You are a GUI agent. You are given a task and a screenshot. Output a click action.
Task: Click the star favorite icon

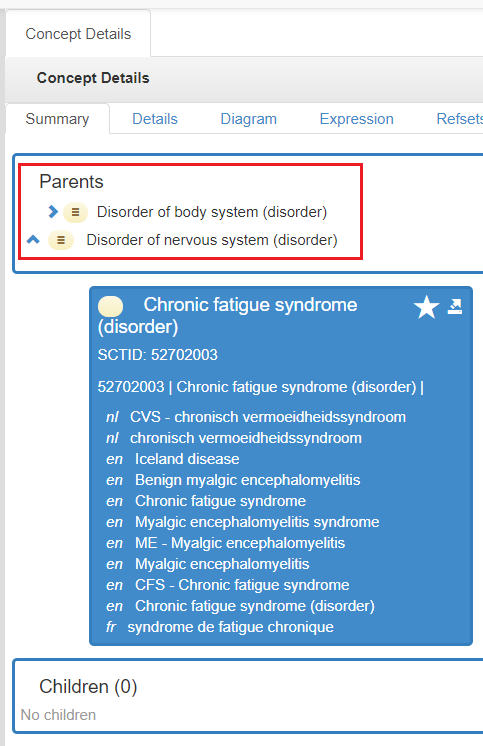coord(426,307)
